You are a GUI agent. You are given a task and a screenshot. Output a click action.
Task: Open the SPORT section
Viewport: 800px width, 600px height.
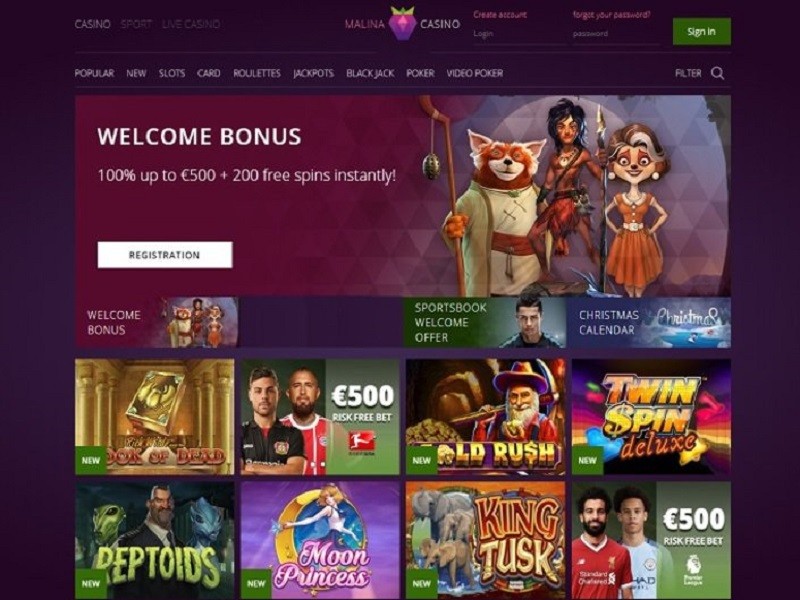click(136, 24)
